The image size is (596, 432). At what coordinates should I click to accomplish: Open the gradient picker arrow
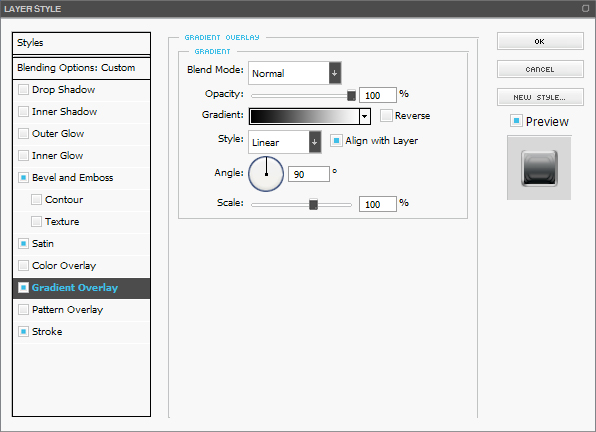pyautogui.click(x=365, y=116)
